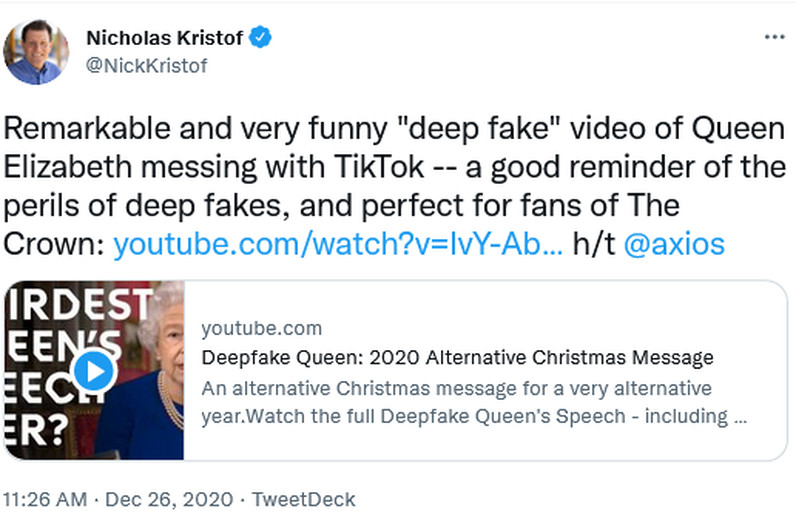Play the Deepfake Queen video preview
The width and height of the screenshot is (796, 517).
click(94, 372)
